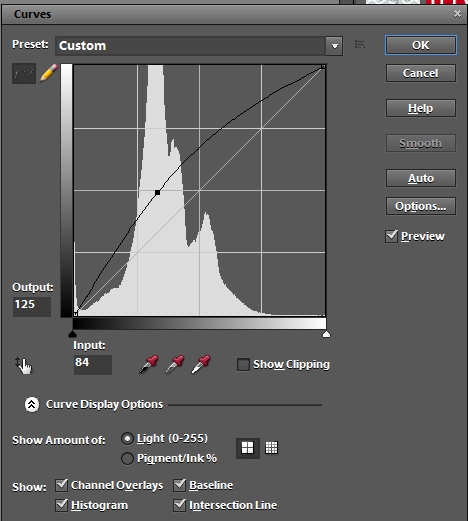Click the Output value field
Image resolution: width=468 pixels, height=521 pixels.
tap(32, 306)
